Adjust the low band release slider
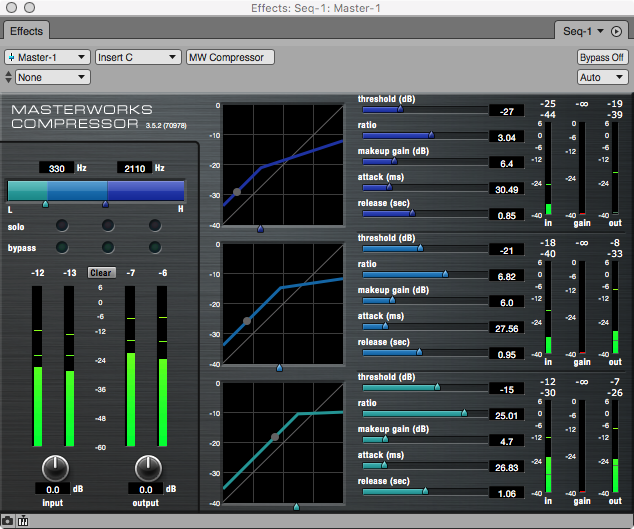Image resolution: width=634 pixels, height=529 pixels. [x=425, y=491]
